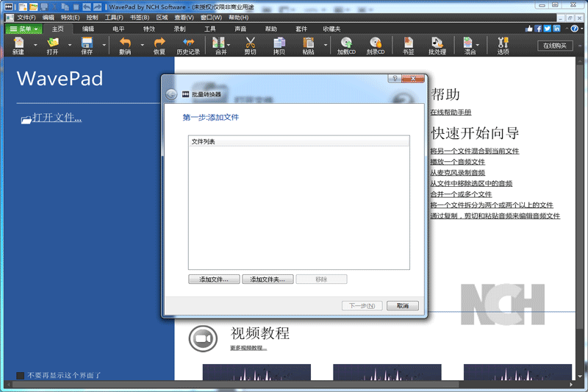Click the thumbs-up like icon
Viewport: 588px width, 392px height.
529,29
